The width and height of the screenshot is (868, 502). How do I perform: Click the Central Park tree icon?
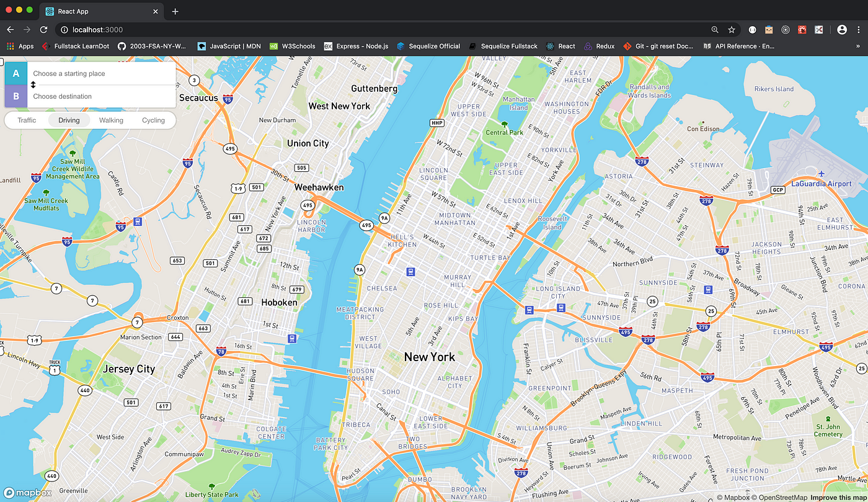tap(504, 124)
